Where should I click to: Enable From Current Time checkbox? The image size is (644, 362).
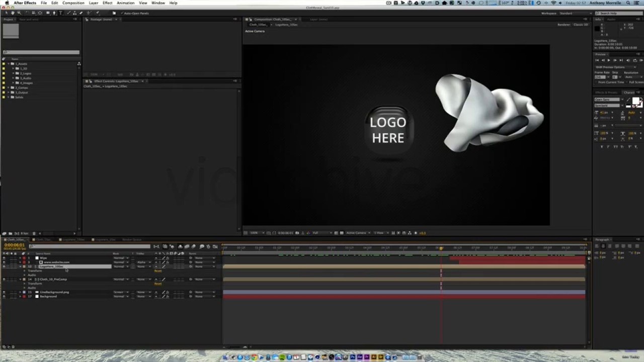596,82
